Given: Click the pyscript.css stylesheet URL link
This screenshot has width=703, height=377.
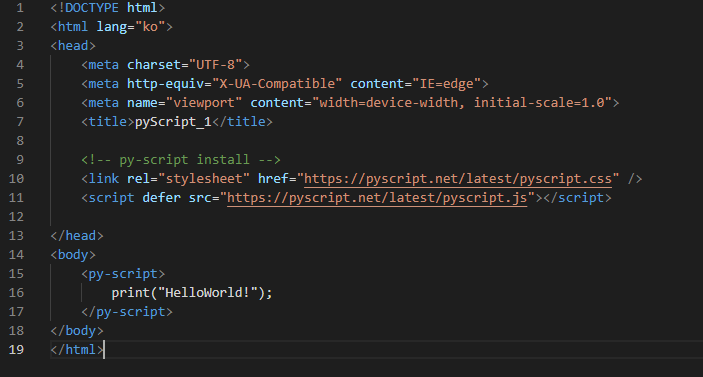Looking at the screenshot, I should [x=458, y=178].
